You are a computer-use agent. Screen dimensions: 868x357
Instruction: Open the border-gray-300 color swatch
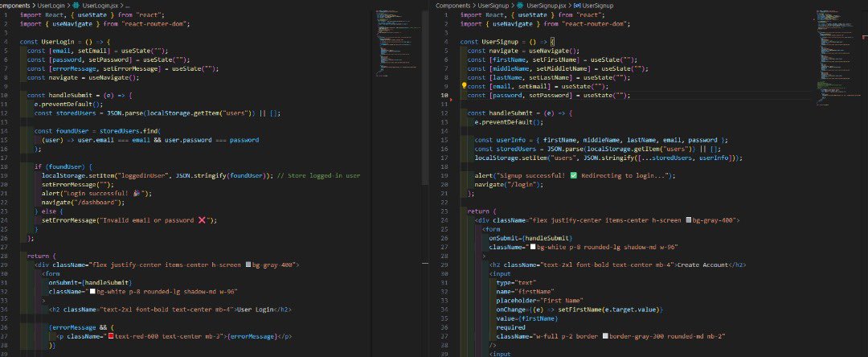[x=605, y=337]
